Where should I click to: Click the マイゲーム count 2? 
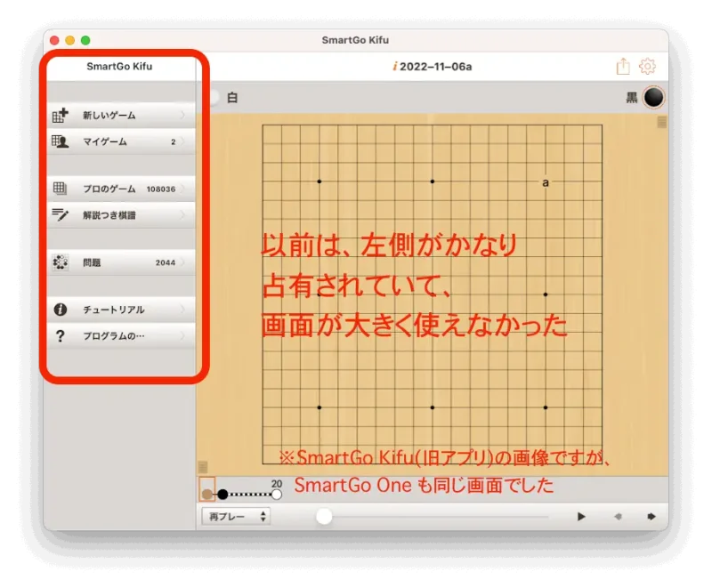(173, 142)
